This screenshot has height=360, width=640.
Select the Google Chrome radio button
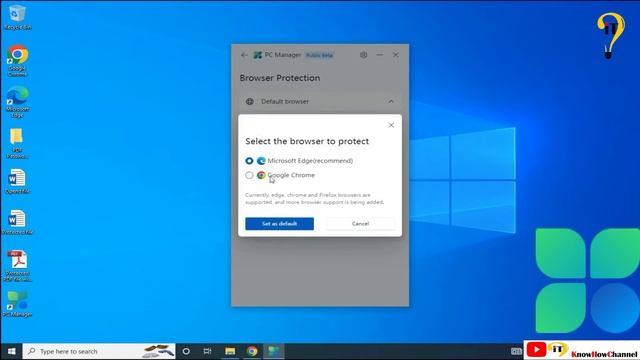pos(249,175)
